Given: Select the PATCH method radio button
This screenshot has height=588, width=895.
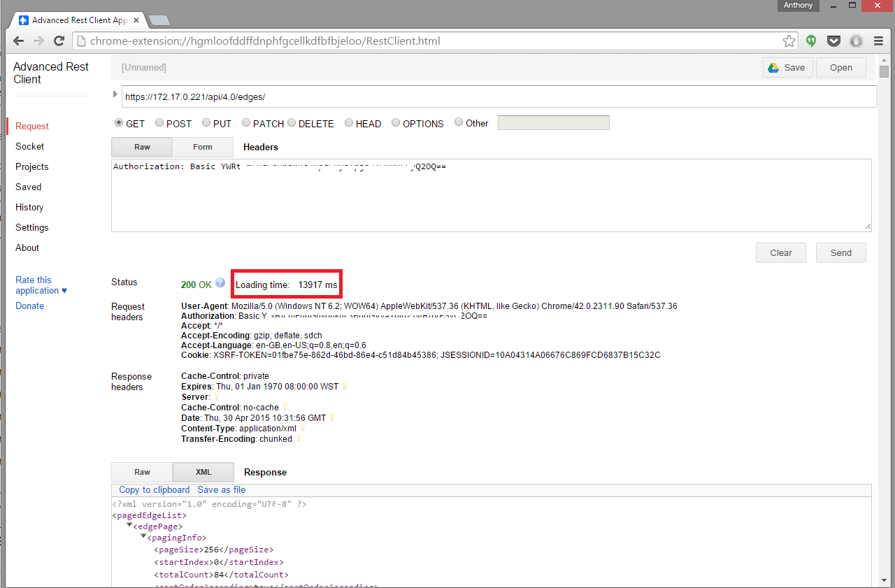Looking at the screenshot, I should pyautogui.click(x=246, y=122).
